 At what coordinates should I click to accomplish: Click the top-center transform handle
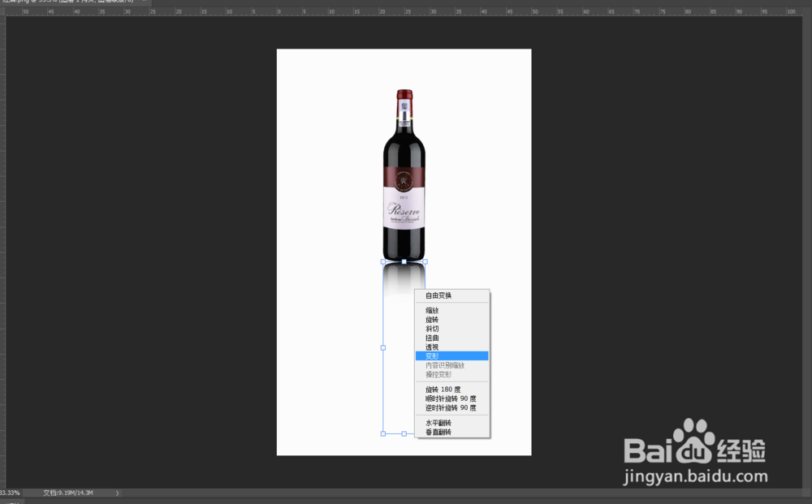tap(404, 262)
